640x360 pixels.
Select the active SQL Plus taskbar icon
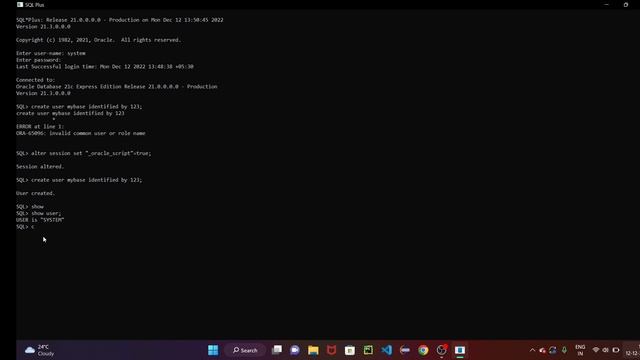(460, 350)
